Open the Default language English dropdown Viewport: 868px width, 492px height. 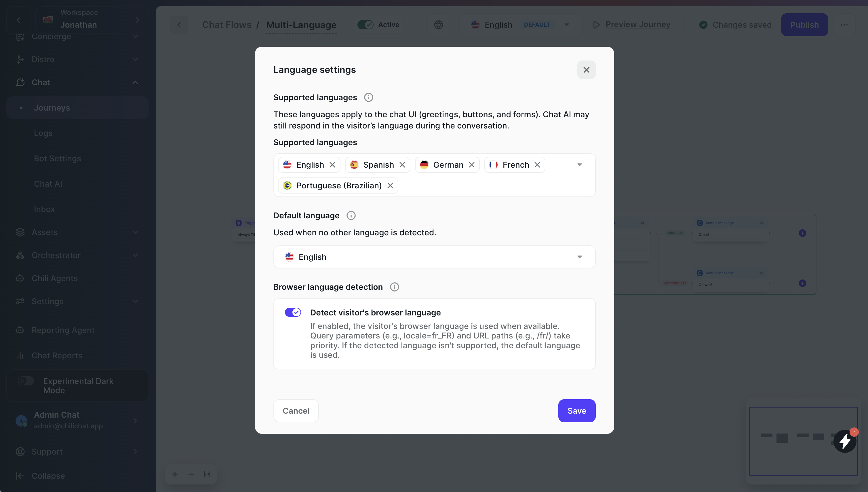click(434, 257)
